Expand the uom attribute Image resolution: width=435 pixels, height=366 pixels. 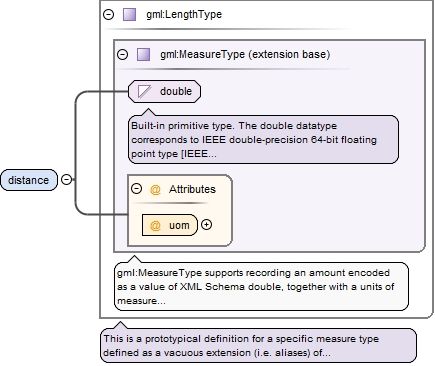point(206,225)
